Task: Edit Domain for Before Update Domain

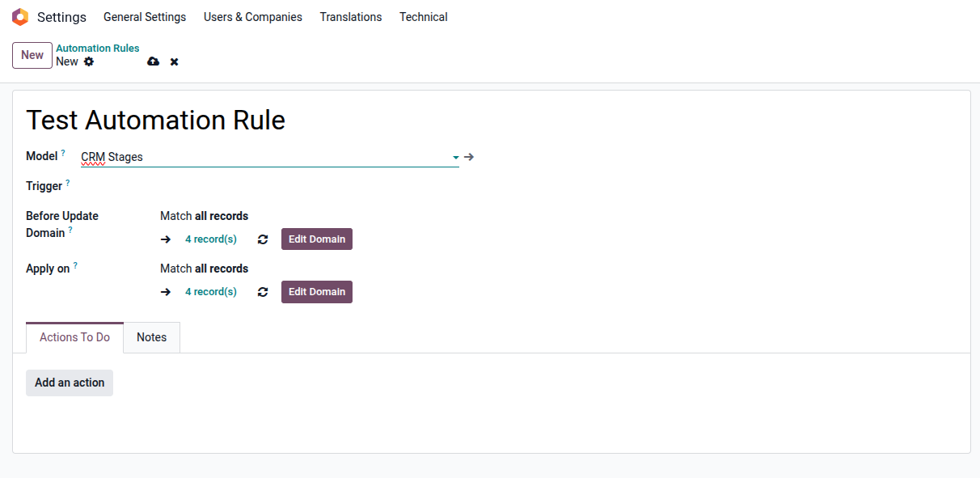Action: click(x=316, y=239)
